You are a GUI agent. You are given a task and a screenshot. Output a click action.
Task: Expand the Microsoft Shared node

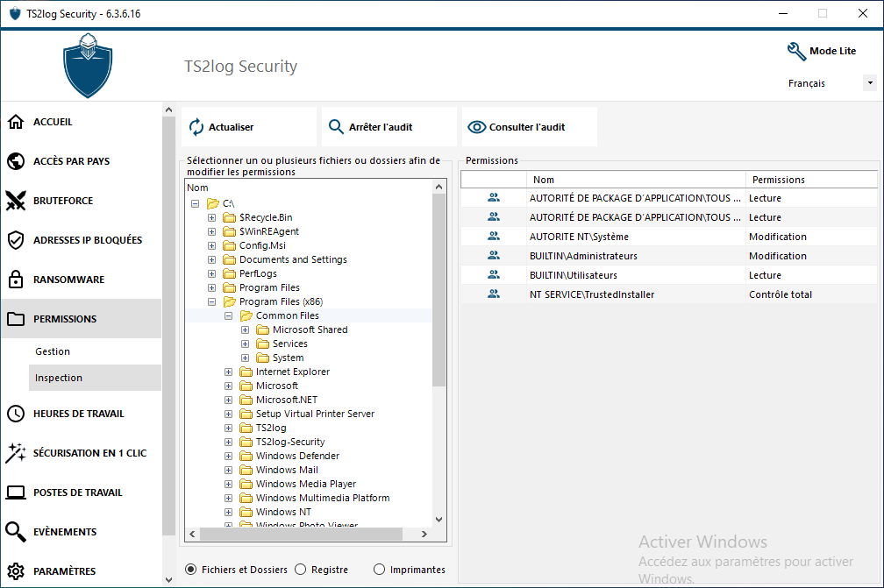245,330
